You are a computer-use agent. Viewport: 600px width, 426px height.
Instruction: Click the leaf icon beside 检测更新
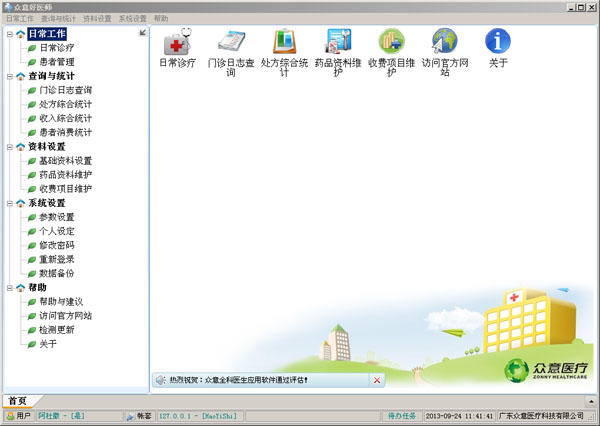(x=32, y=330)
